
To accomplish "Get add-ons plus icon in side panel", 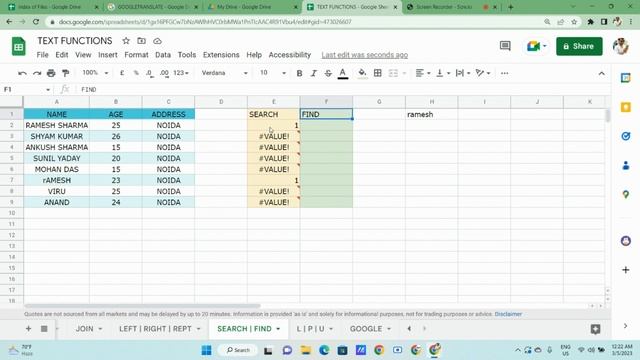I will coord(626,270).
